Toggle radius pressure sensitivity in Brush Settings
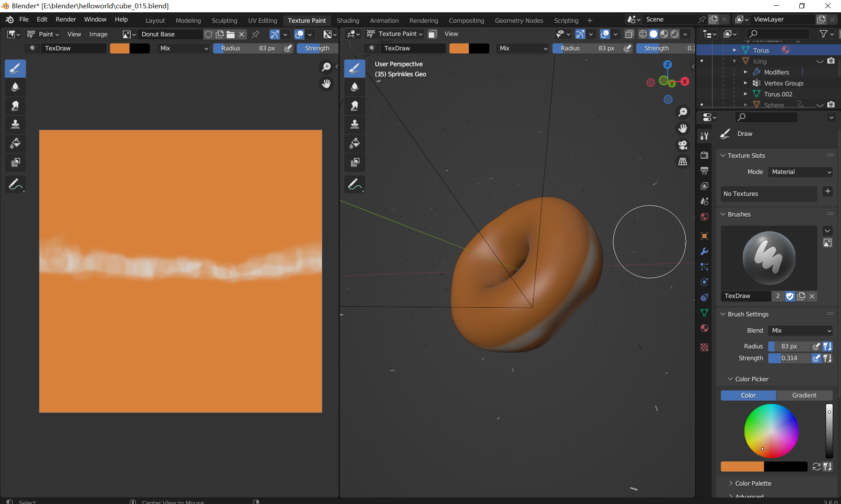Viewport: 841px width, 504px height. coord(816,346)
